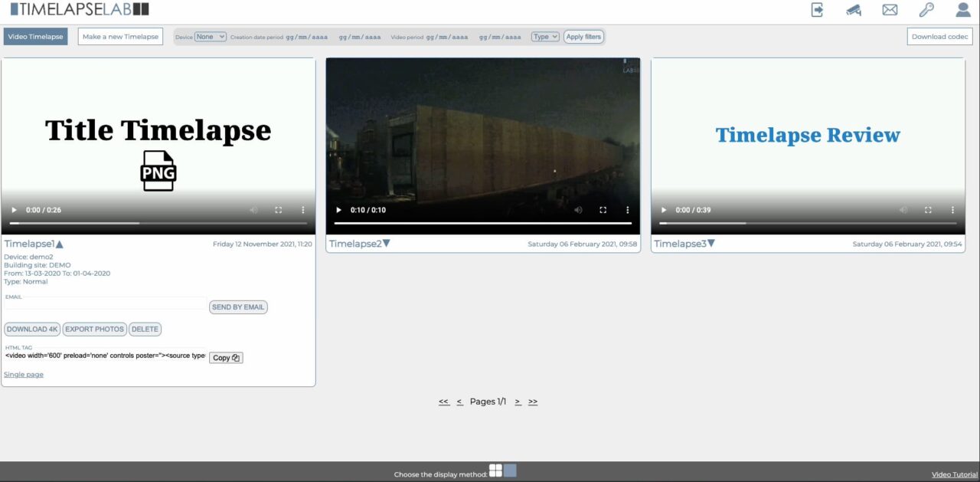The width and height of the screenshot is (980, 482).
Task: Click the TimelapseLab logo
Action: coord(80,9)
